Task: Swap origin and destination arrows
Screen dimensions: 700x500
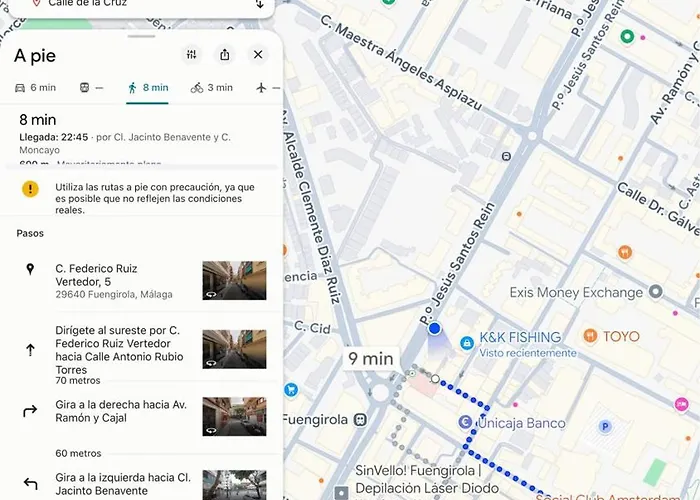Action: pyautogui.click(x=260, y=4)
